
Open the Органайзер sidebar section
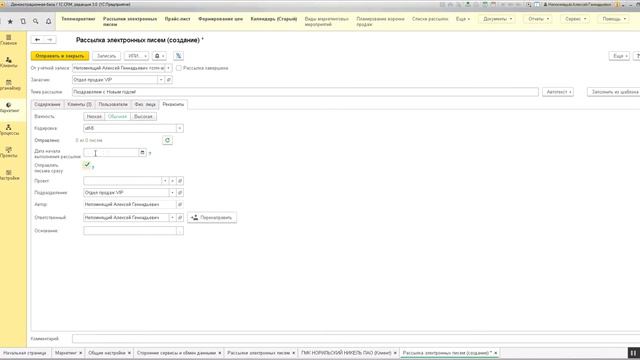pos(10,85)
